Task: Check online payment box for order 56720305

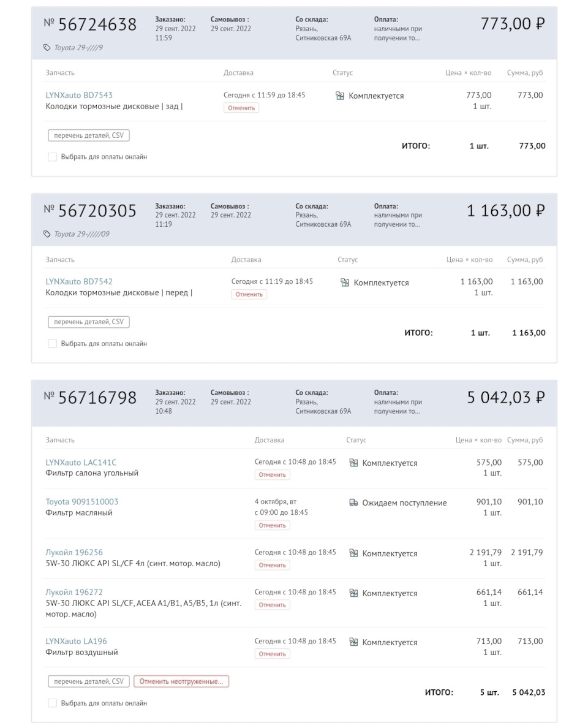Action: 53,344
